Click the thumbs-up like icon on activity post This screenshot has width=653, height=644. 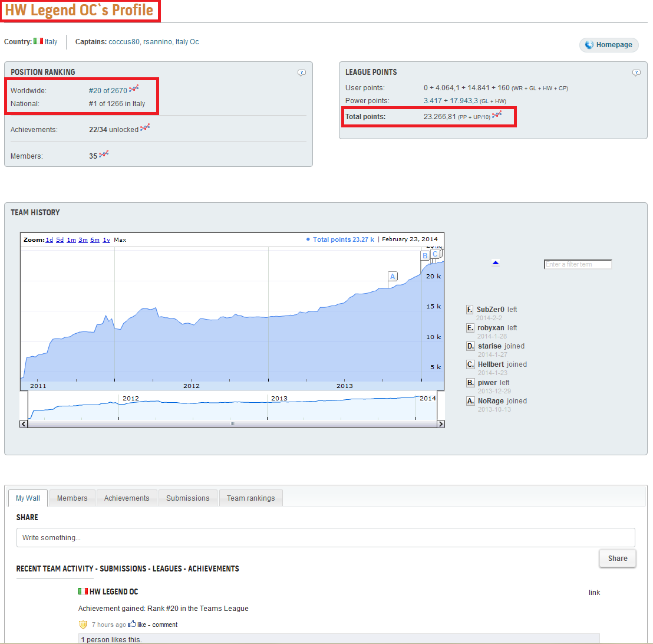(131, 623)
